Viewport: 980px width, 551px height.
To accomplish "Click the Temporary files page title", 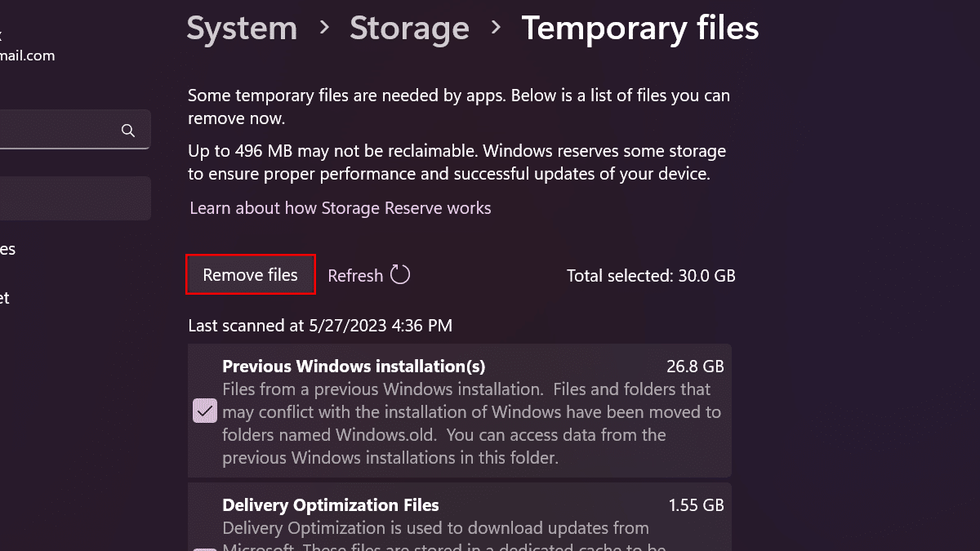I will [640, 29].
